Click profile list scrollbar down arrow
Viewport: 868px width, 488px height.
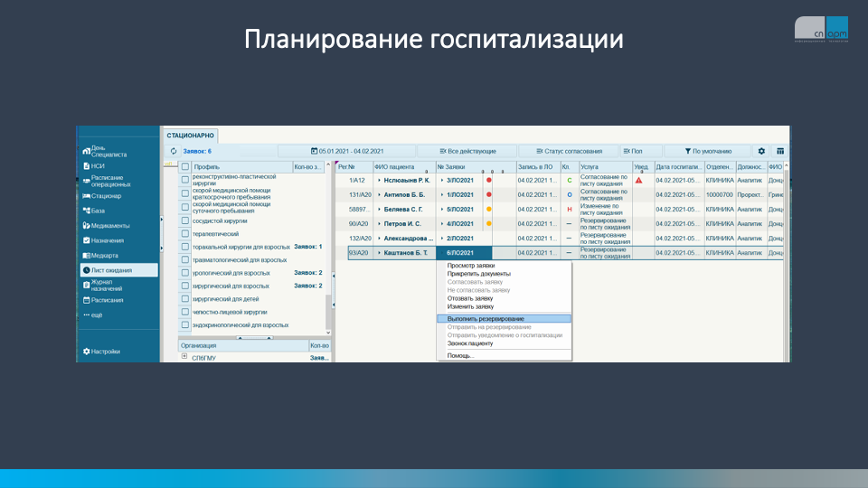click(x=328, y=333)
